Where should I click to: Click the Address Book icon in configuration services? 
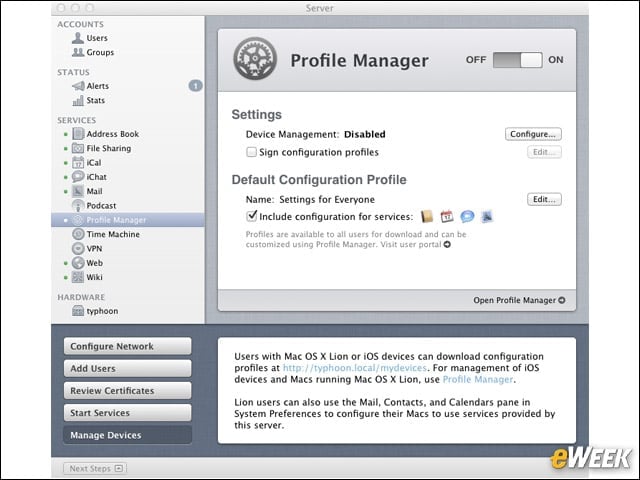tap(427, 216)
